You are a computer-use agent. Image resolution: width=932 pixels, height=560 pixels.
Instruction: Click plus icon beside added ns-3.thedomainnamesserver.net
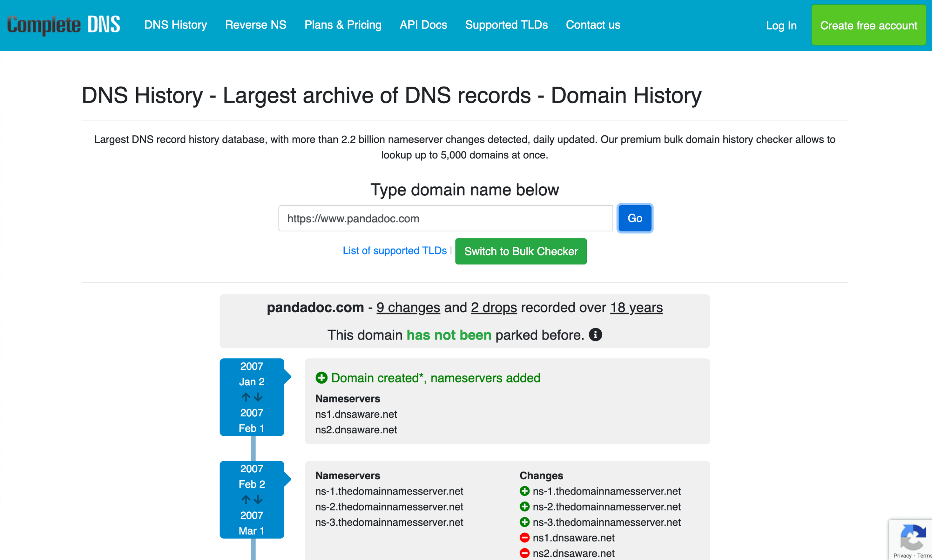524,522
